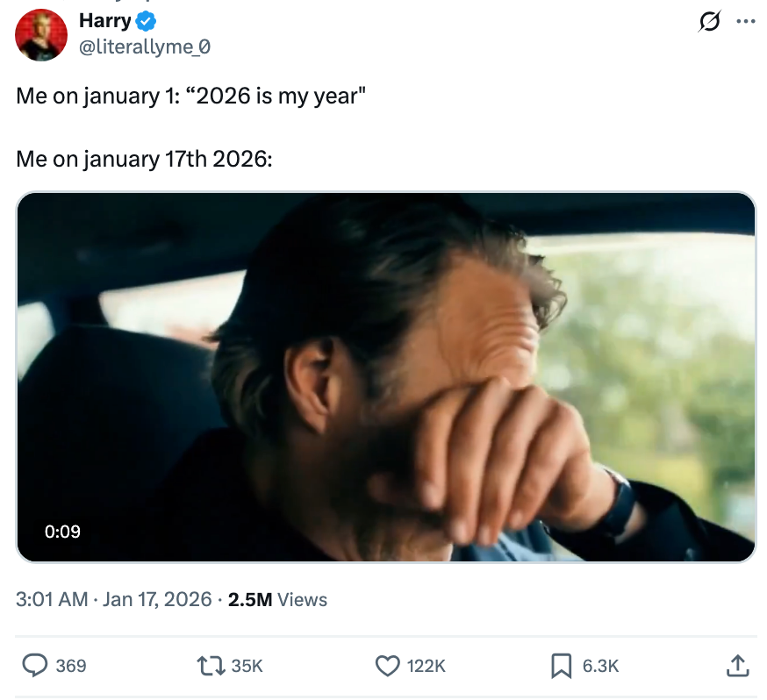
Task: Open the more options ellipsis menu
Action: 748,22
